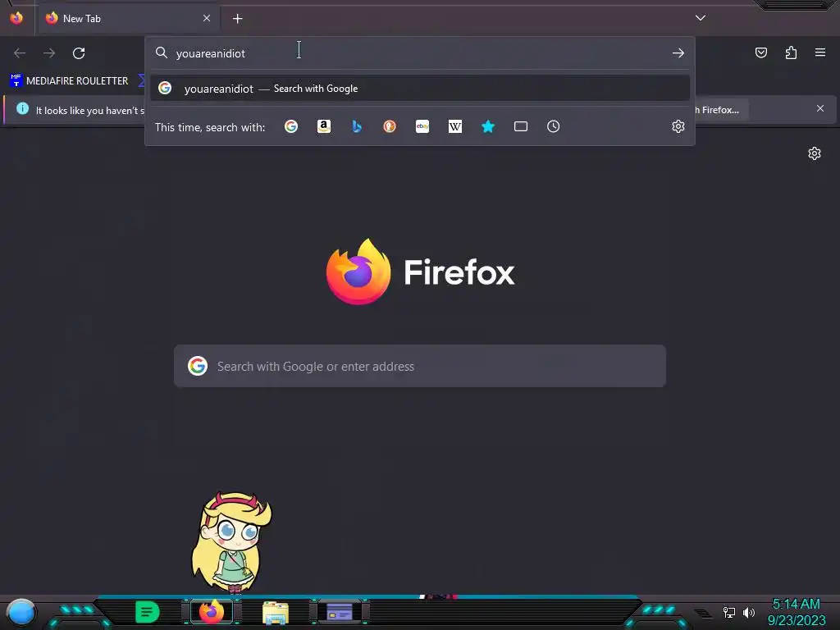Click the network icon in the system tray
The image size is (840, 630).
[728, 612]
